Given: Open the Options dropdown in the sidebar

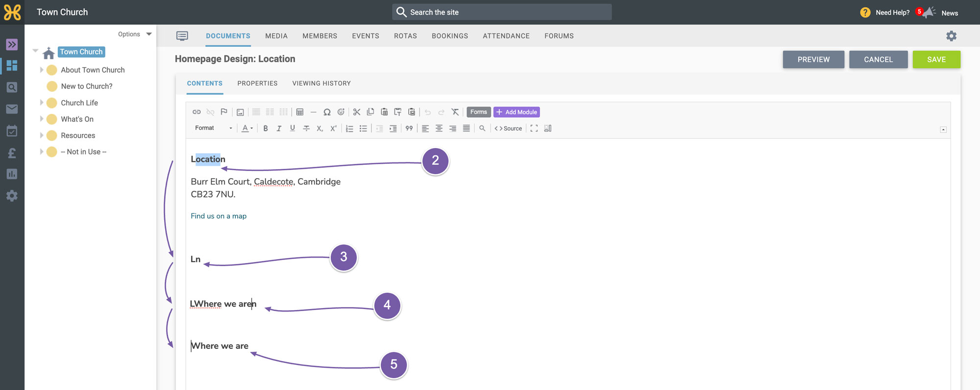Looking at the screenshot, I should pyautogui.click(x=135, y=34).
